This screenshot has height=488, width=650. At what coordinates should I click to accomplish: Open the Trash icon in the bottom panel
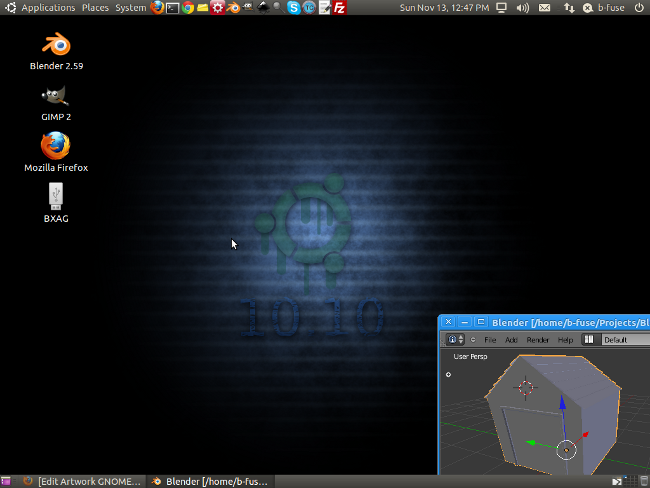644,481
